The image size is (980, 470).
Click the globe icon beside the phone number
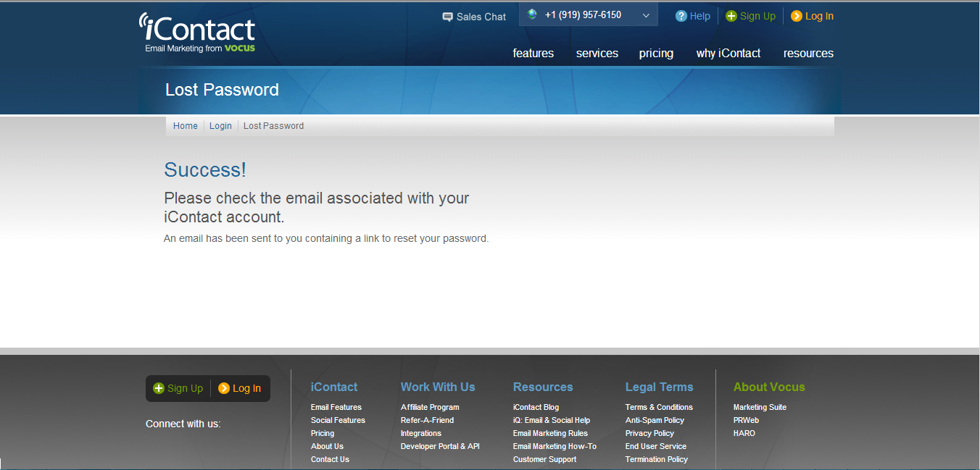(532, 14)
